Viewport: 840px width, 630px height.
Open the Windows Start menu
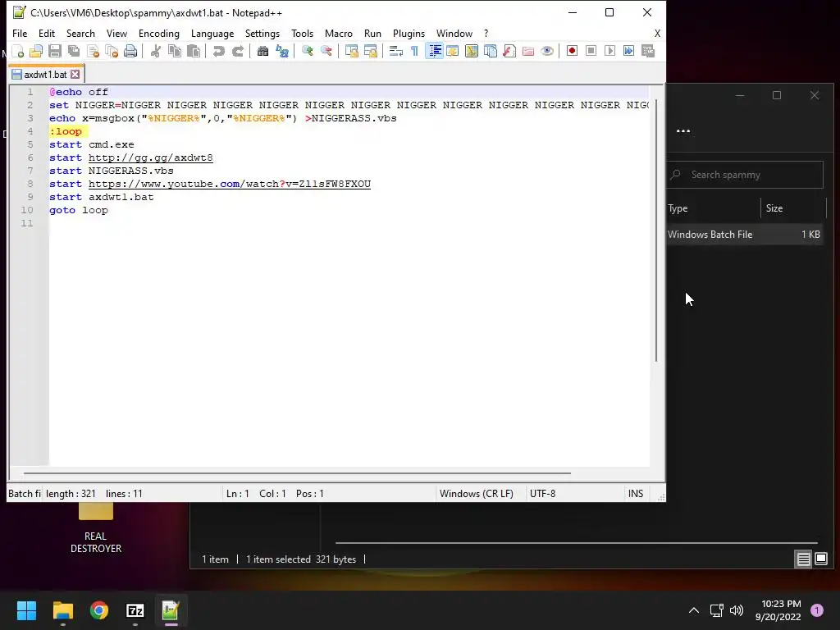26,610
